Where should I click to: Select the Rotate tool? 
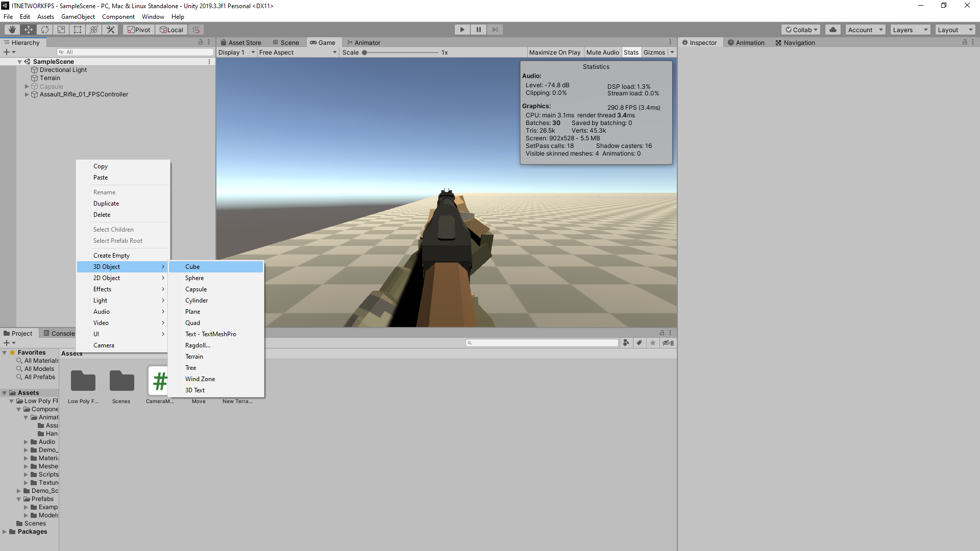tap(44, 29)
